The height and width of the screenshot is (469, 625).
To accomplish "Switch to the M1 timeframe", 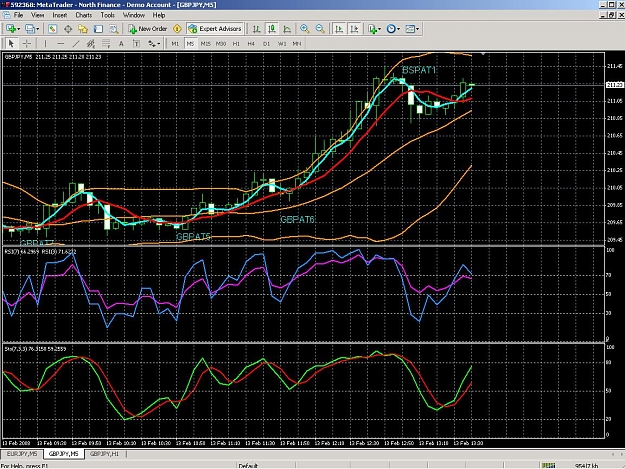I will click(x=175, y=43).
